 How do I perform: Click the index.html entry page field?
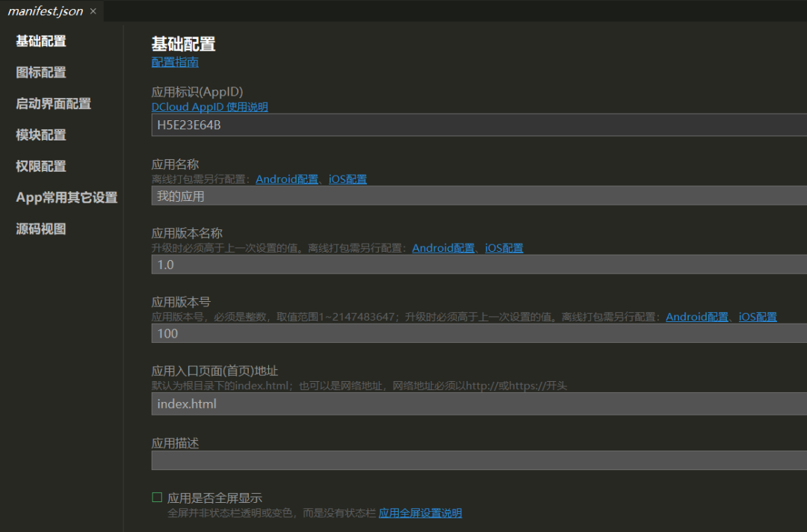[478, 403]
